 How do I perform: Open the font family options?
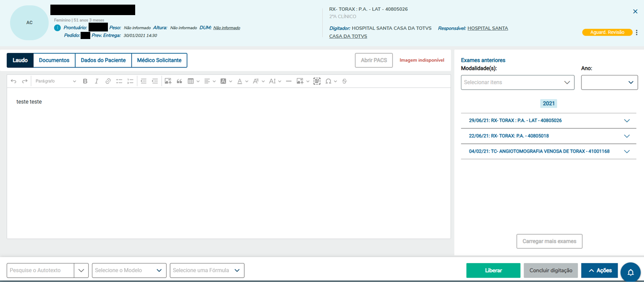pyautogui.click(x=259, y=81)
